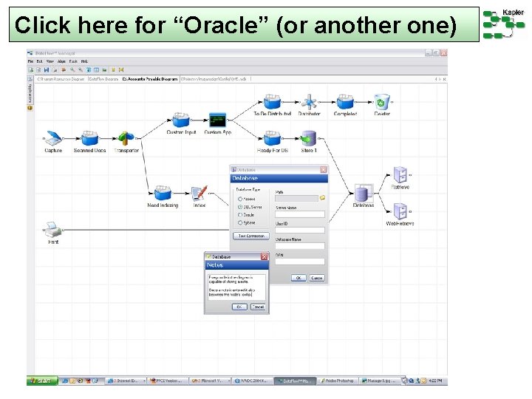The height and width of the screenshot is (399, 532).
Task: Select the Retrieve file cabinet node
Action: click(400, 174)
